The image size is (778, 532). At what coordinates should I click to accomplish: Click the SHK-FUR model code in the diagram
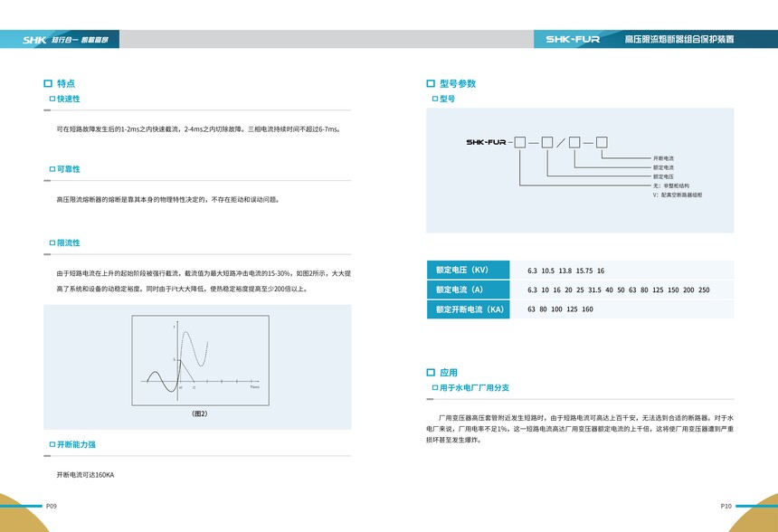tap(487, 142)
